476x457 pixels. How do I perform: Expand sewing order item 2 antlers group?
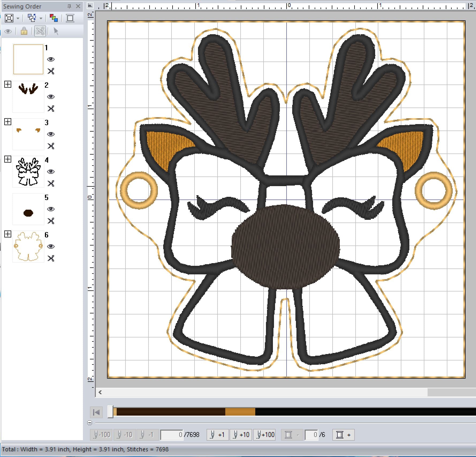pyautogui.click(x=8, y=85)
